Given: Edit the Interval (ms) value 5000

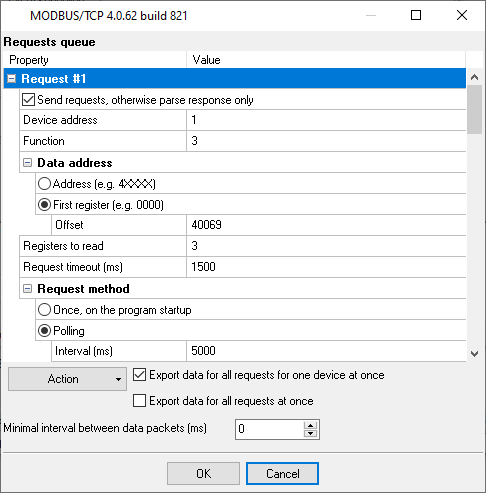Looking at the screenshot, I should point(326,351).
